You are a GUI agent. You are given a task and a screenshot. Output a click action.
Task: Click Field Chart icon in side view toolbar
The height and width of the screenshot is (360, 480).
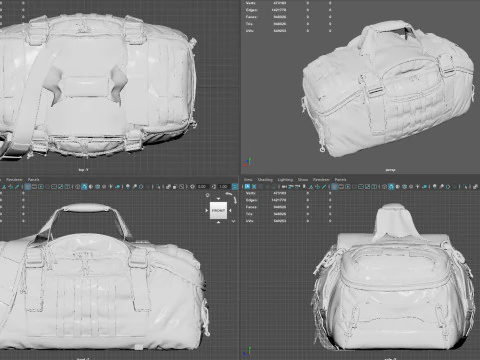[361, 187]
